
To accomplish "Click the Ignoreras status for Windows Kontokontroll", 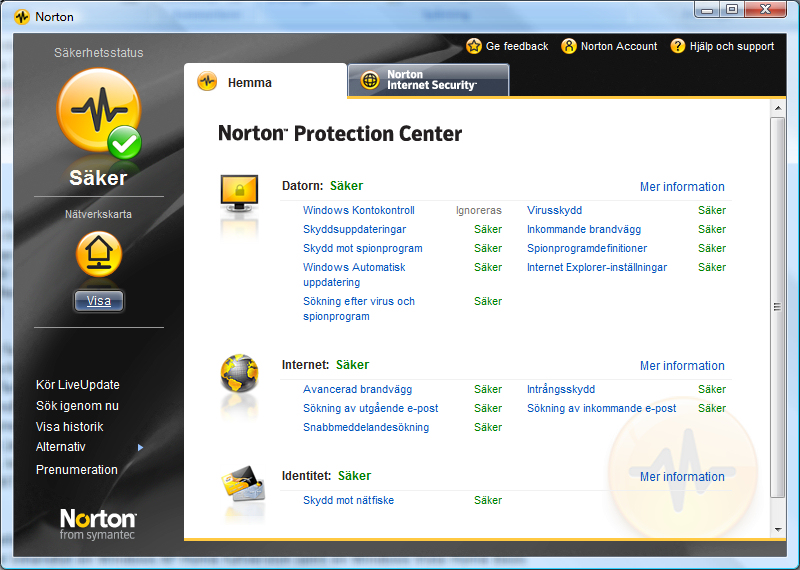I will click(479, 210).
